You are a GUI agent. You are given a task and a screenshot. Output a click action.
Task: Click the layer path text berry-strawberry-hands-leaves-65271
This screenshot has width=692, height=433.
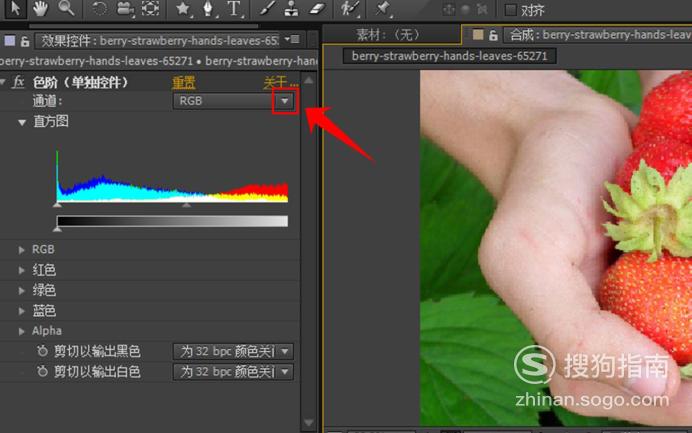click(x=96, y=61)
